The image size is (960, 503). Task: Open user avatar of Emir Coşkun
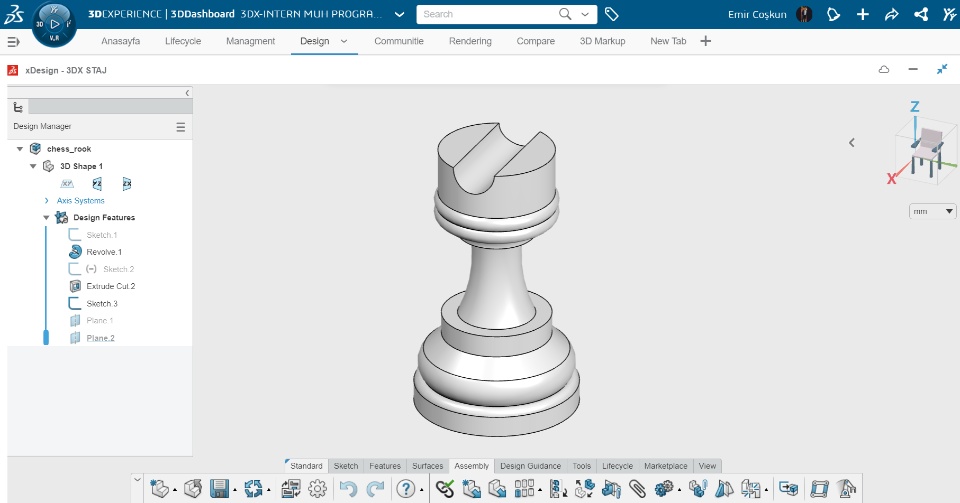pos(804,14)
